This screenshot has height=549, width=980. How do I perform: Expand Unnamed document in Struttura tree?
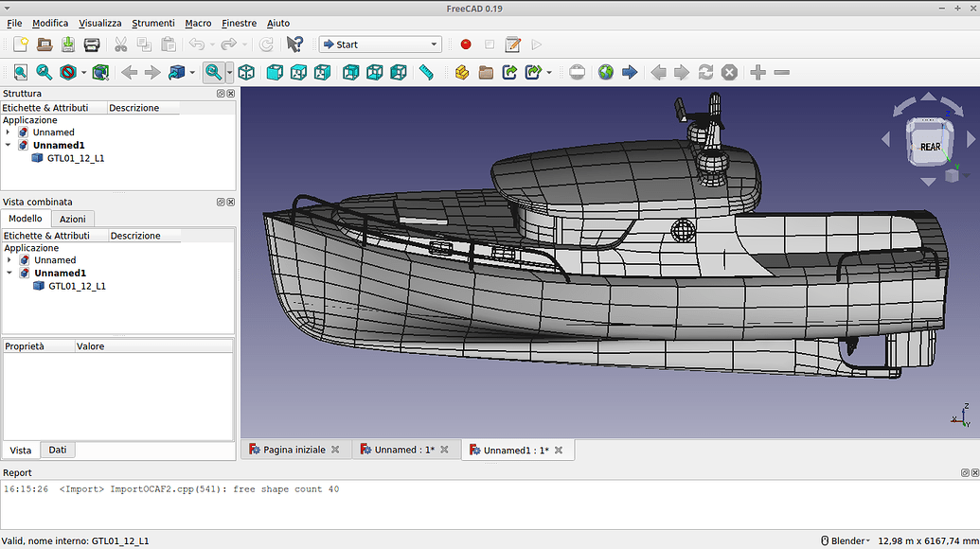[x=8, y=133]
